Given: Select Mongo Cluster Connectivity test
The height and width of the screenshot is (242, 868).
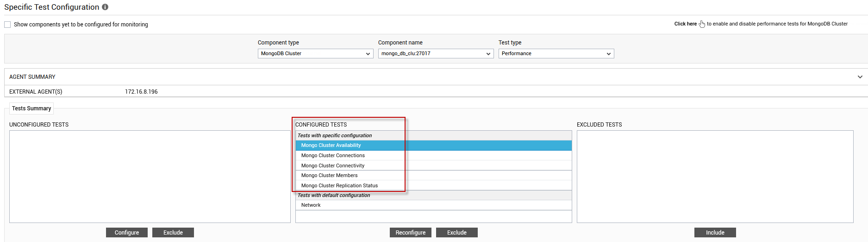Looking at the screenshot, I should [434, 166].
